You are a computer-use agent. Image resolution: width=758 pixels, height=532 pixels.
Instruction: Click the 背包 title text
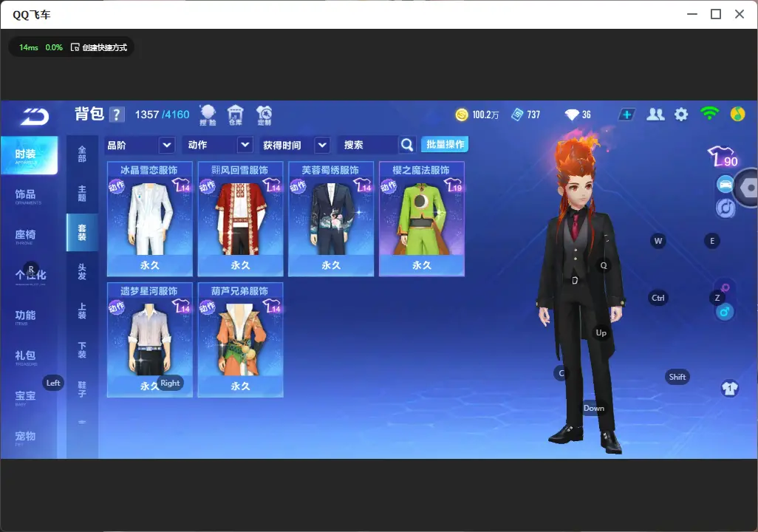(x=89, y=114)
